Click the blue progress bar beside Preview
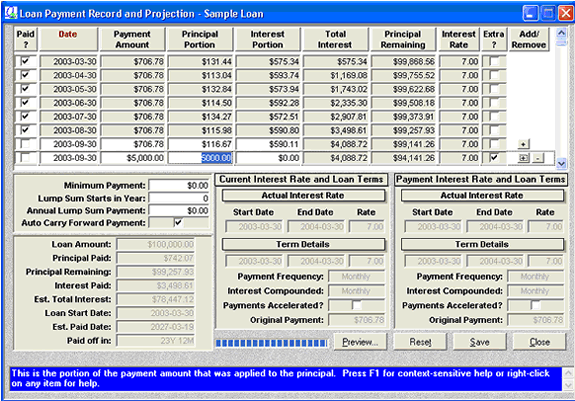Viewport: 575px width, 401px height. [272, 343]
